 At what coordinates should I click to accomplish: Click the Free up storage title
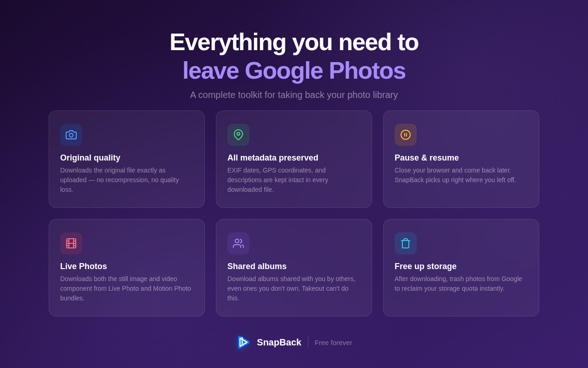[425, 266]
